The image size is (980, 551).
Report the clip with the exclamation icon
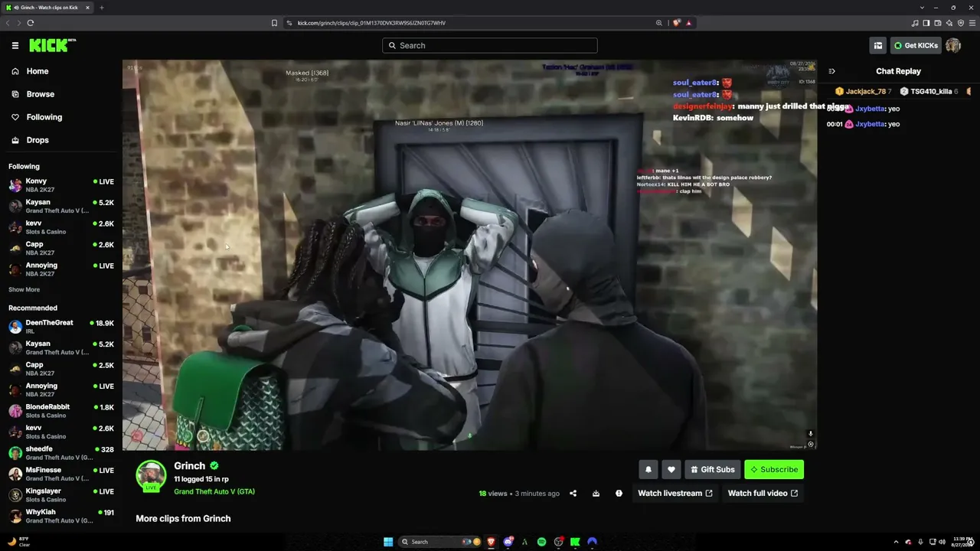619,494
